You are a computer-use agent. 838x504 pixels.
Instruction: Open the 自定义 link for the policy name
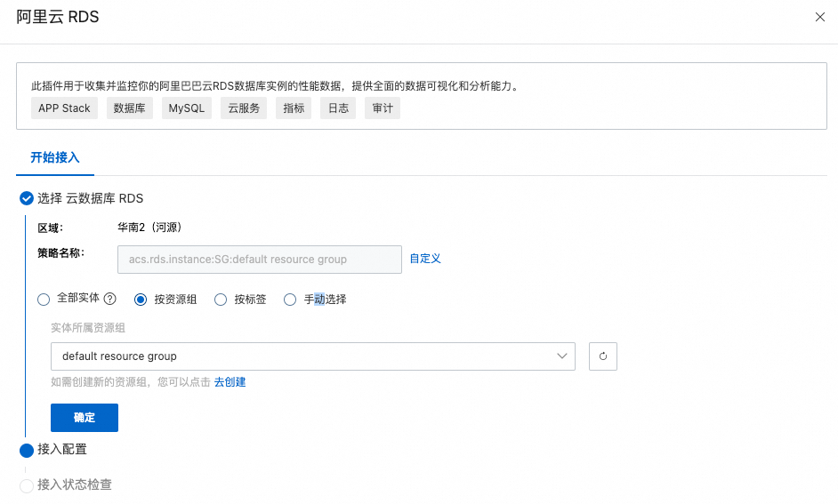point(425,259)
